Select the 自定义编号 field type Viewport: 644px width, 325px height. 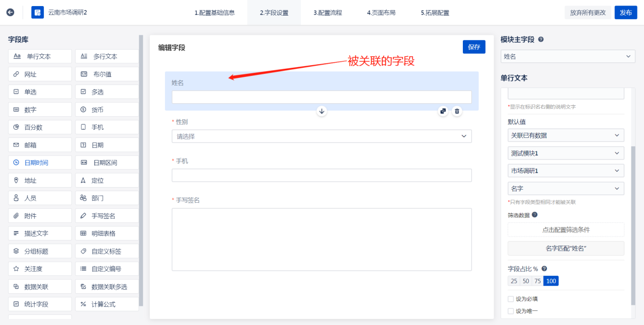pyautogui.click(x=107, y=269)
